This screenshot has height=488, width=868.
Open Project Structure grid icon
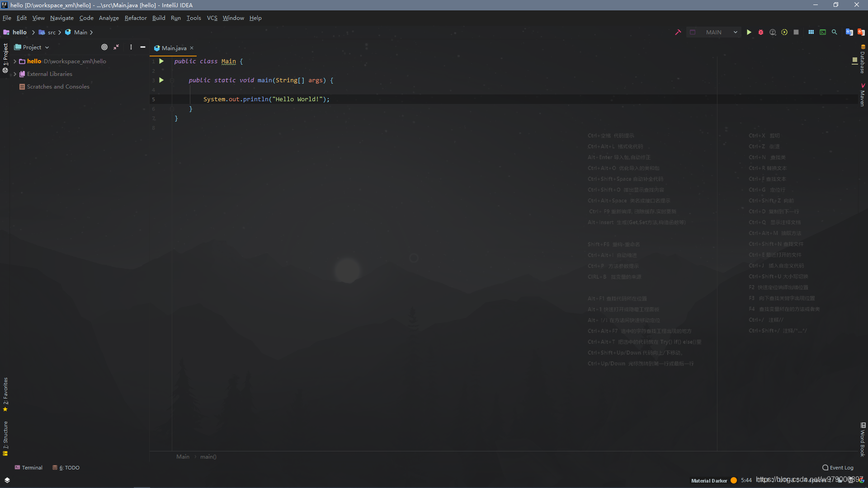(x=811, y=32)
